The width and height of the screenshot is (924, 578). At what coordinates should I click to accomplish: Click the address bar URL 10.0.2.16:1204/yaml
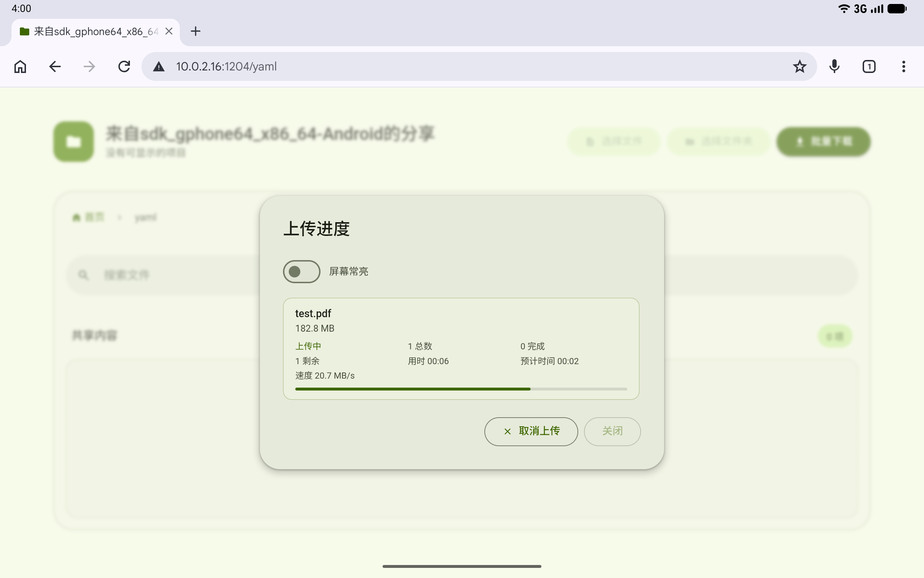226,66
